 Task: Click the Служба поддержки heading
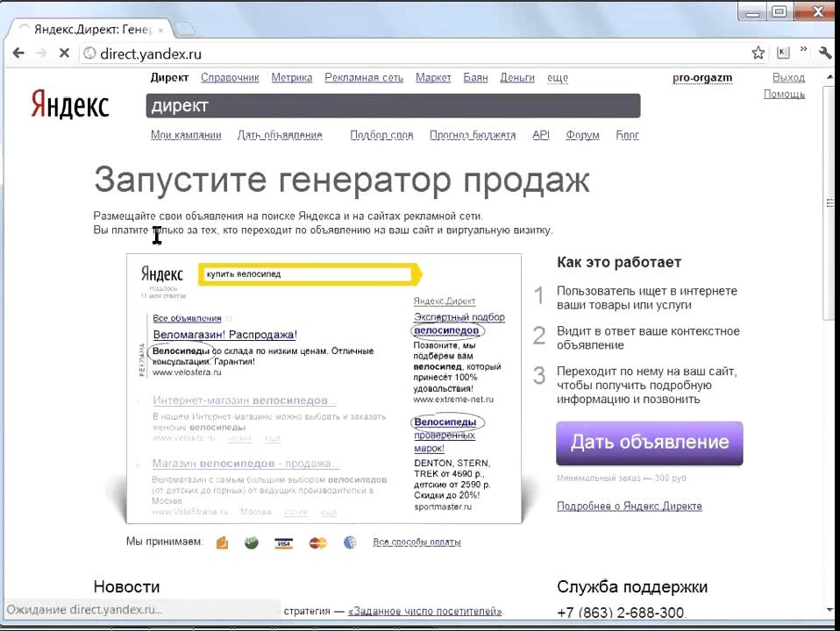[632, 586]
